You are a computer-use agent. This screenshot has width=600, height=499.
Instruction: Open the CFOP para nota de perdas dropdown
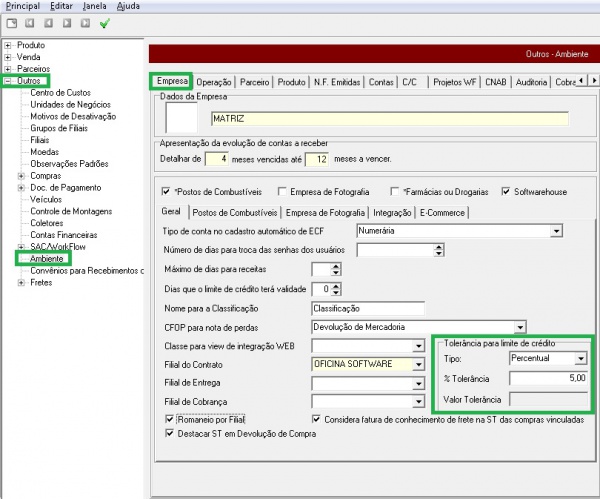pos(520,326)
